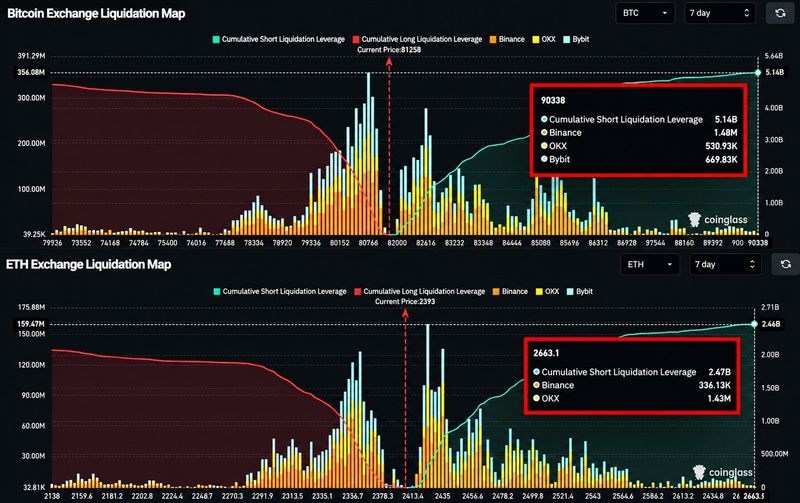
Task: Click the 82000 x-axis label
Action: (x=397, y=243)
